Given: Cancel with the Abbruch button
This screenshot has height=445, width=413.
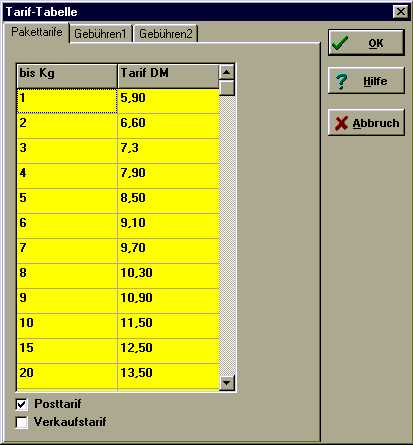Looking at the screenshot, I should (366, 123).
